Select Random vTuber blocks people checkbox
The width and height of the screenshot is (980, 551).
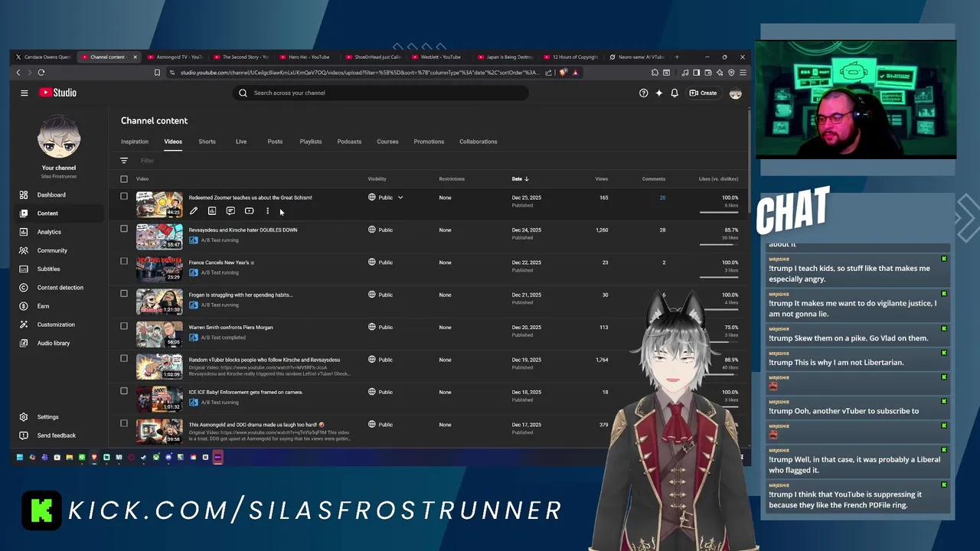click(124, 358)
